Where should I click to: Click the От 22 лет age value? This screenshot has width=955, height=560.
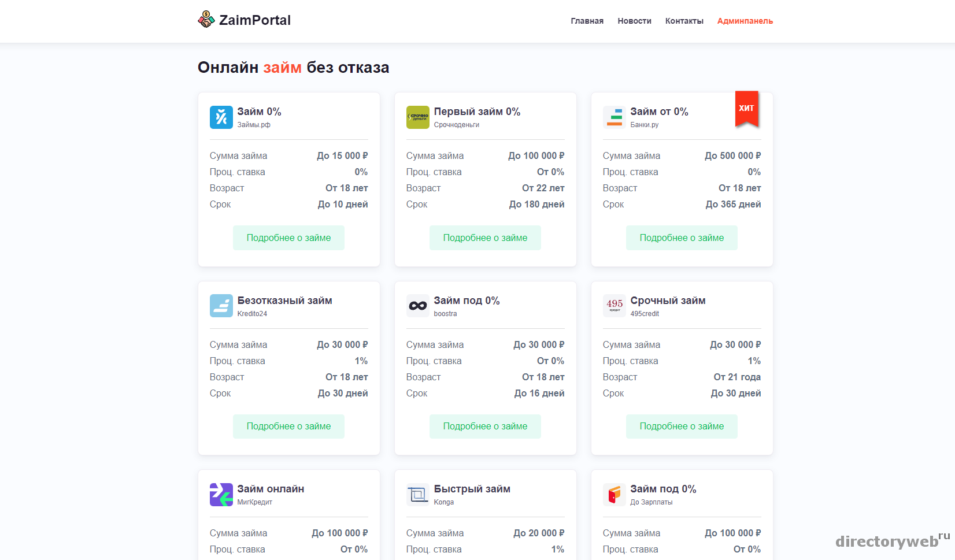[543, 188]
